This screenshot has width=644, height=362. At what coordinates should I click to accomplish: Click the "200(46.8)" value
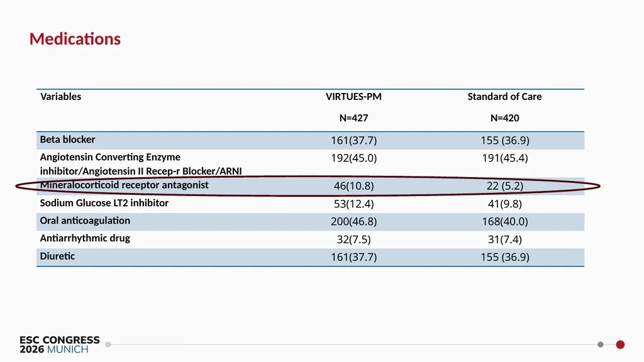(x=353, y=222)
